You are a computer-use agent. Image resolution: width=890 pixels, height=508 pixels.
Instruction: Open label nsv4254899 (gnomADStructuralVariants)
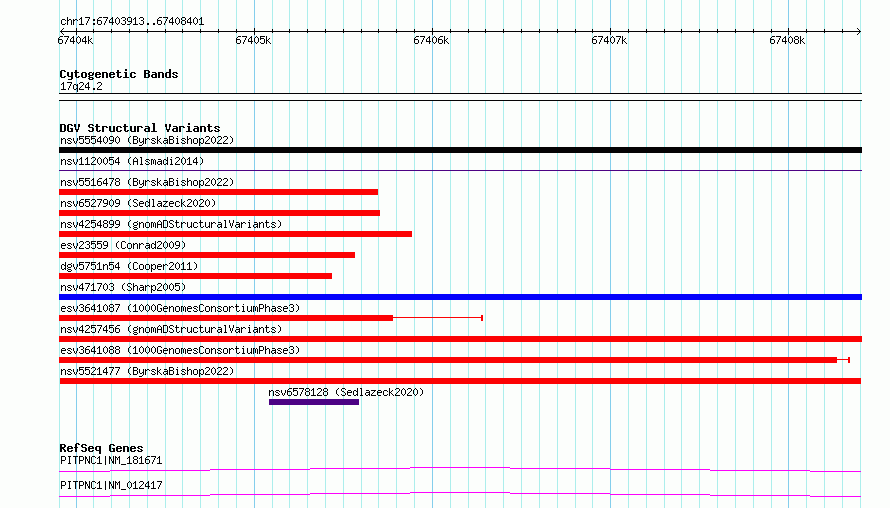(171, 224)
